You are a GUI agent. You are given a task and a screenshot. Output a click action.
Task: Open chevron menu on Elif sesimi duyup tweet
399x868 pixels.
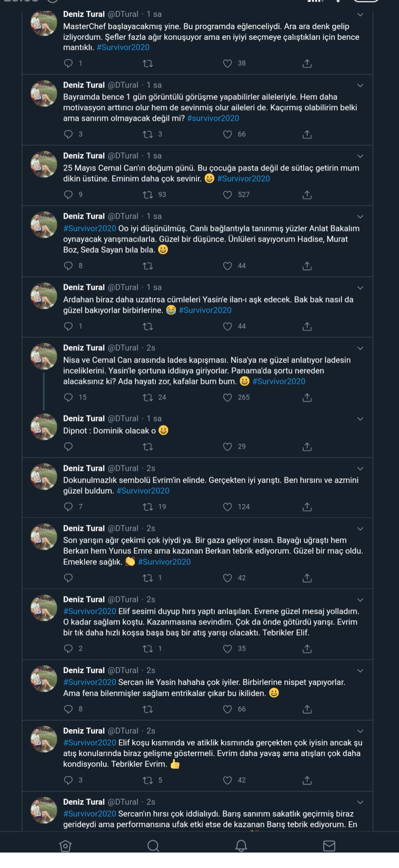coord(360,600)
